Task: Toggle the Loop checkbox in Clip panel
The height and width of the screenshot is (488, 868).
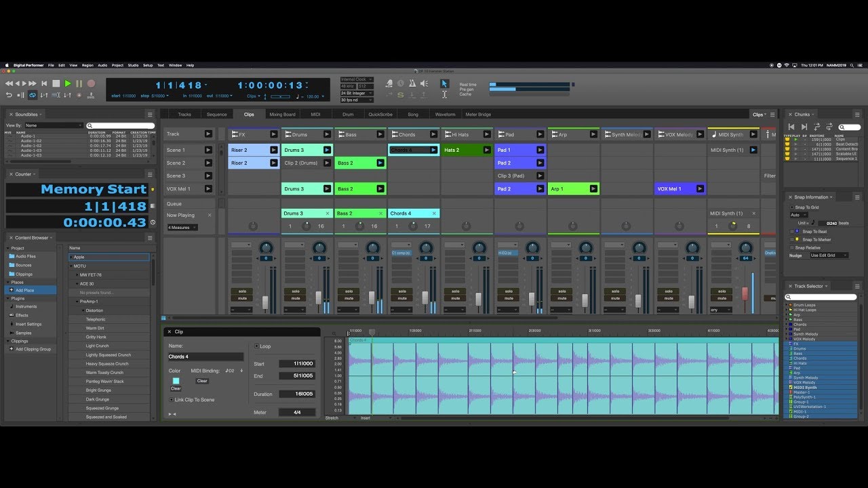Action: point(256,346)
